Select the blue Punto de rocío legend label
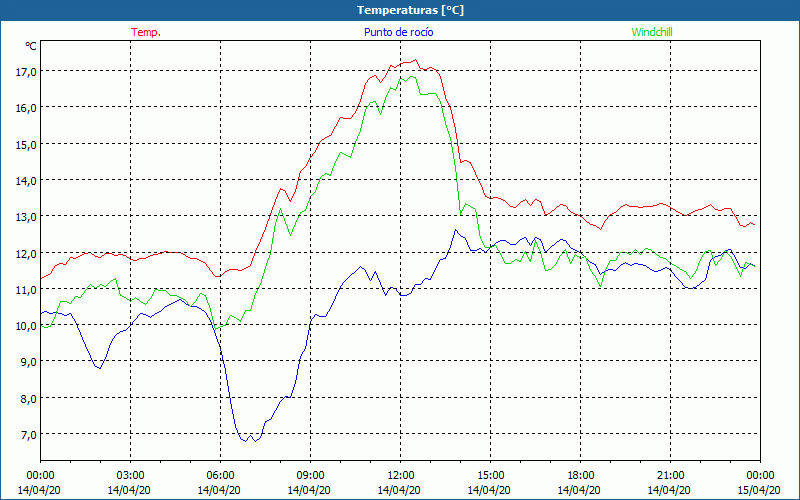 pyautogui.click(x=398, y=32)
